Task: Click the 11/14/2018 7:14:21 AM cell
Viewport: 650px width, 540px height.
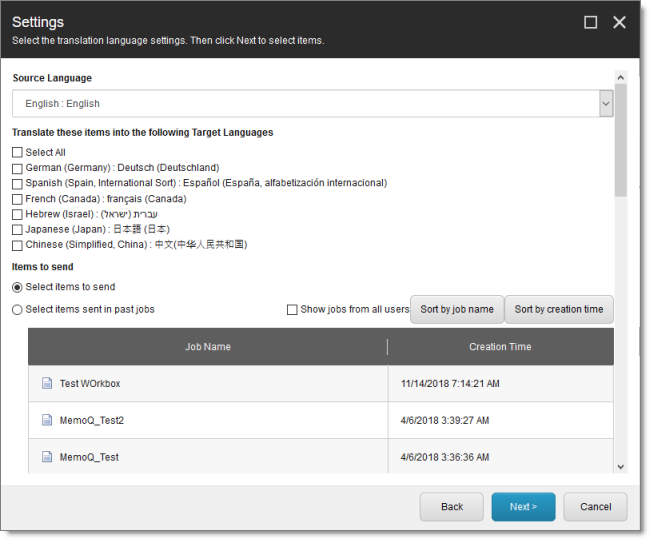Action: [501, 383]
